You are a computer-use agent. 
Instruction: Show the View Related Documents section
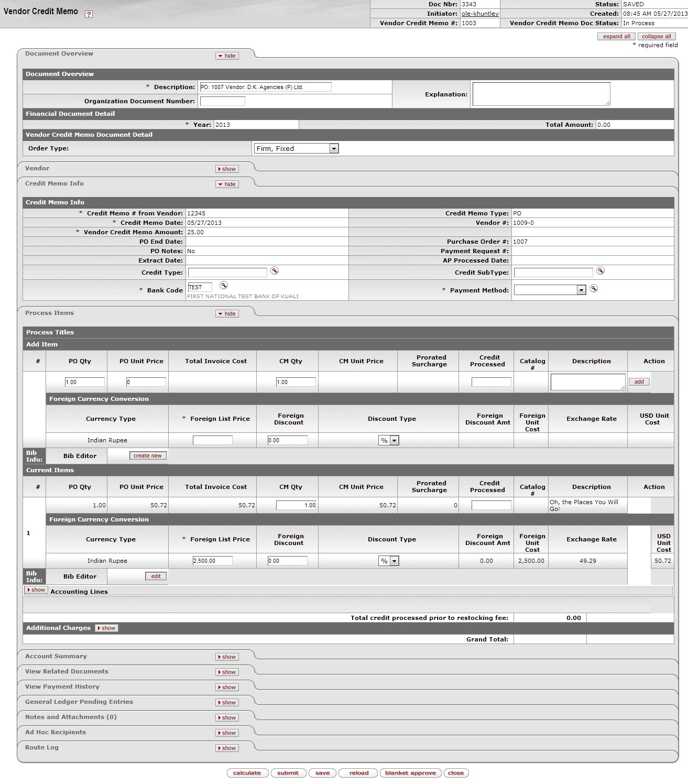227,672
